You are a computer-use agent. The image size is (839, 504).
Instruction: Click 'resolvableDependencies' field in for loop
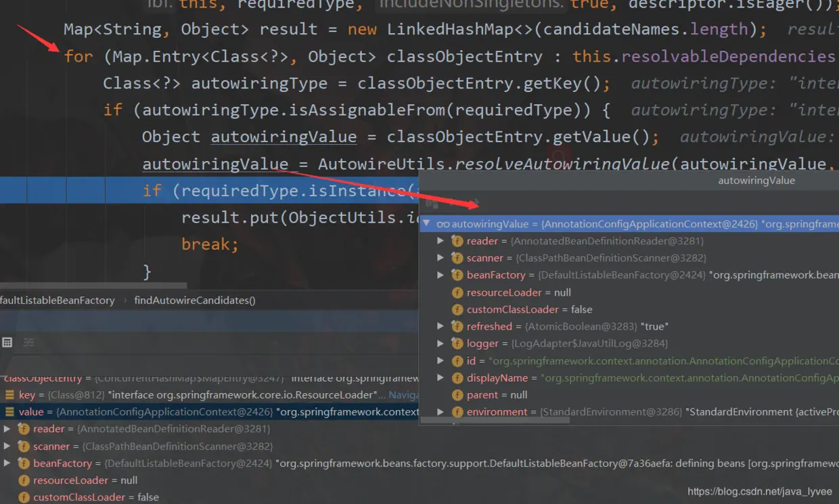[x=728, y=56]
